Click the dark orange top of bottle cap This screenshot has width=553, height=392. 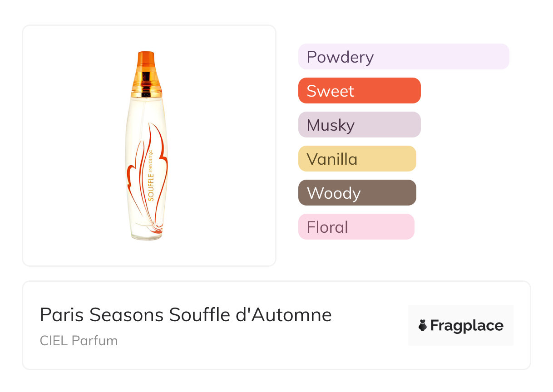(147, 58)
